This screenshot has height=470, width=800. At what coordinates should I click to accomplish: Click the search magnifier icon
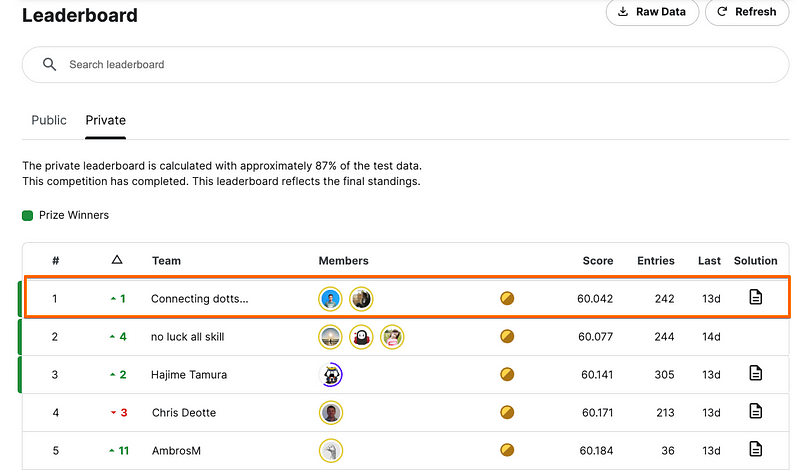[x=49, y=65]
